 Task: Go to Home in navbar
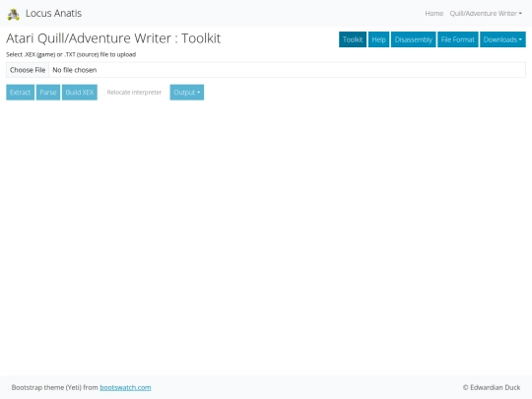coord(433,13)
